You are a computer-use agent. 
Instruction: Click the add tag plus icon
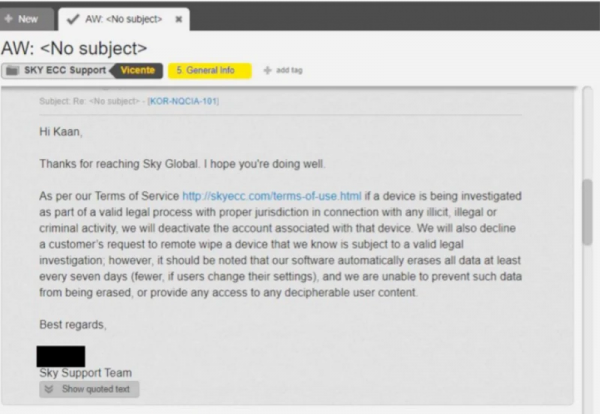pos(267,71)
